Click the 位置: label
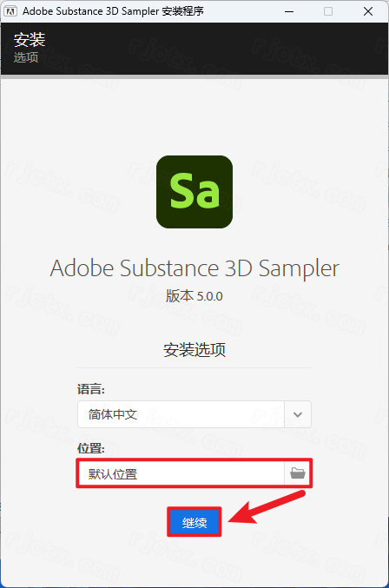The width and height of the screenshot is (389, 588). click(x=91, y=448)
